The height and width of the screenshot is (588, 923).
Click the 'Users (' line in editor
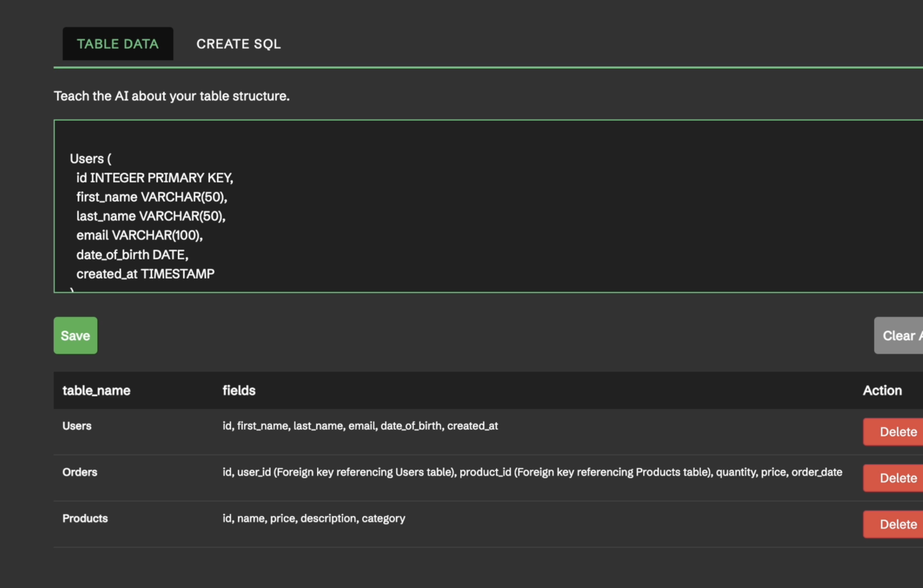(x=90, y=159)
